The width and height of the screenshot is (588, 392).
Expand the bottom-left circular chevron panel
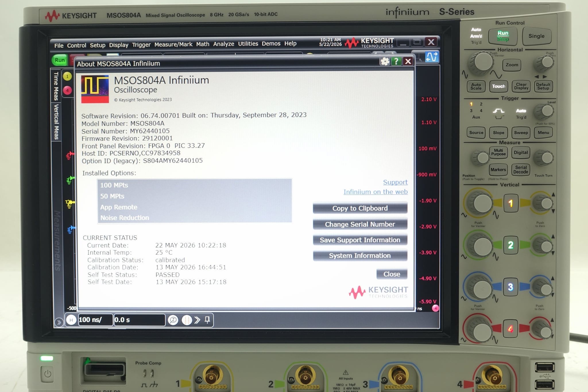[x=59, y=322]
